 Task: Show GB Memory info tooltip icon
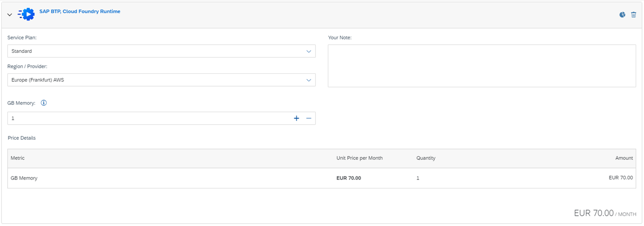(44, 103)
